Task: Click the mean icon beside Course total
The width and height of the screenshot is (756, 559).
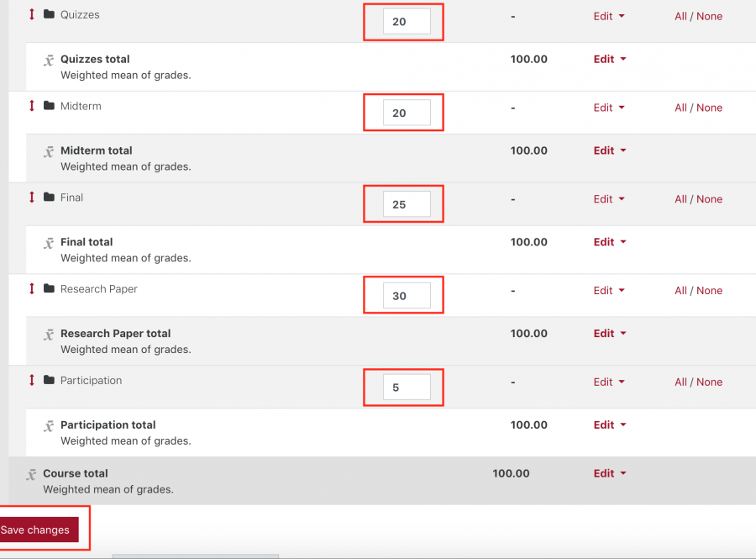Action: [31, 475]
